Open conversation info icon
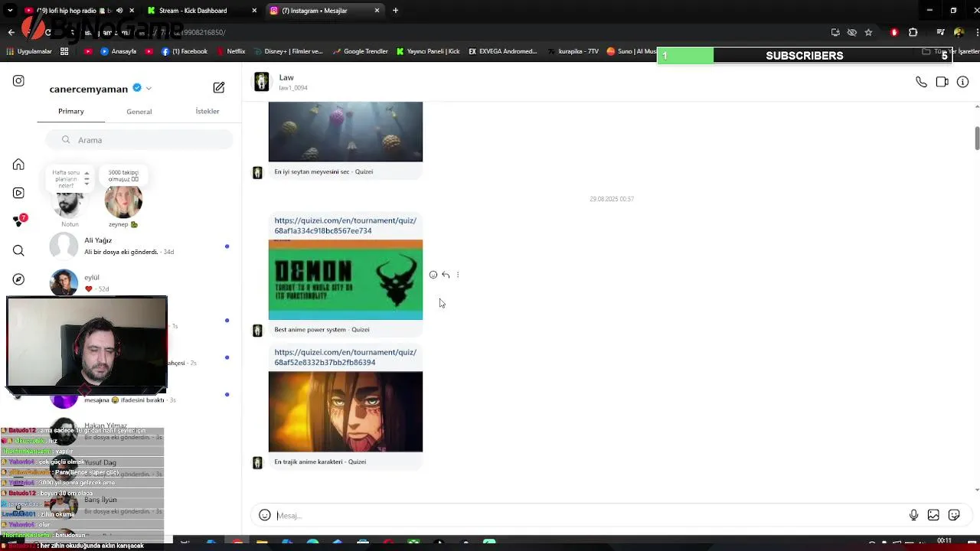This screenshot has height=551, width=980. (x=962, y=82)
